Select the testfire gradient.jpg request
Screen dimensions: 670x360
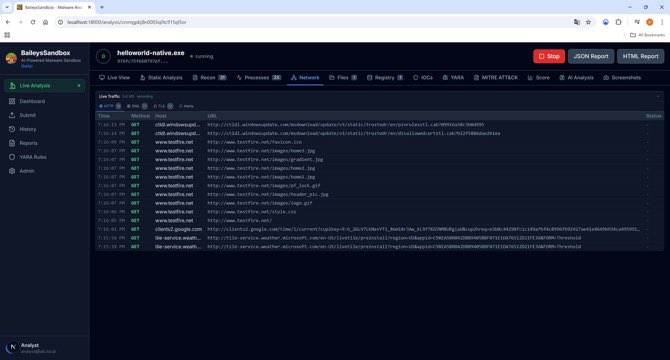[379, 159]
